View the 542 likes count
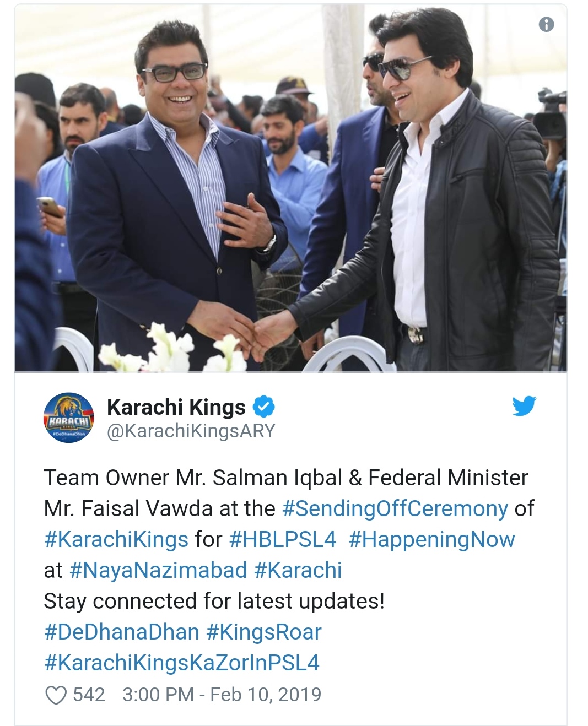 click(x=89, y=695)
